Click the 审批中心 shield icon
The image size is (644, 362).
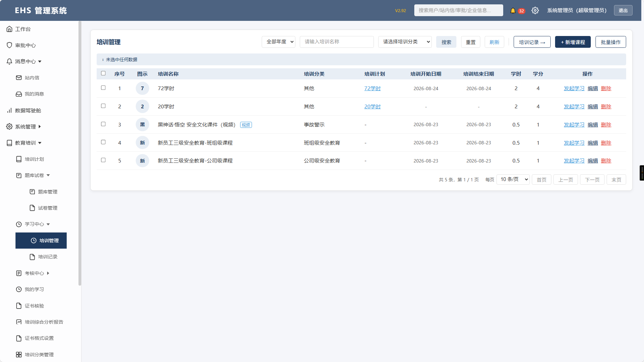[9, 45]
